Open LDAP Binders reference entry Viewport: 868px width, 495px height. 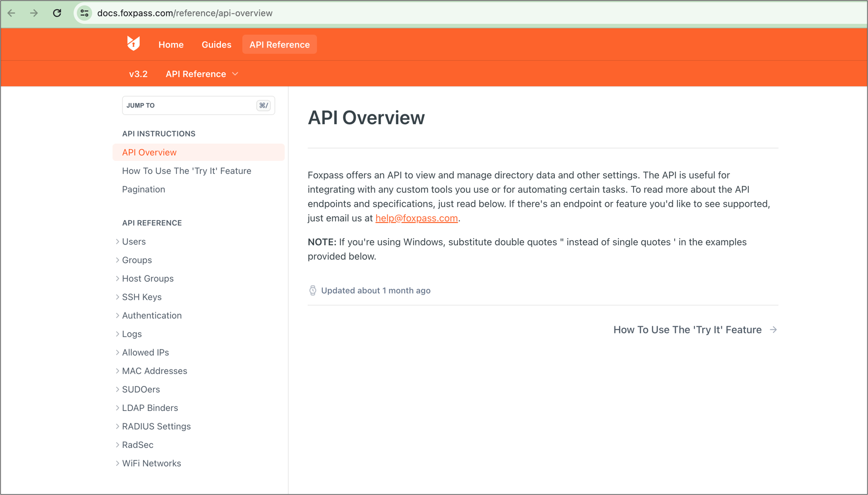click(150, 408)
